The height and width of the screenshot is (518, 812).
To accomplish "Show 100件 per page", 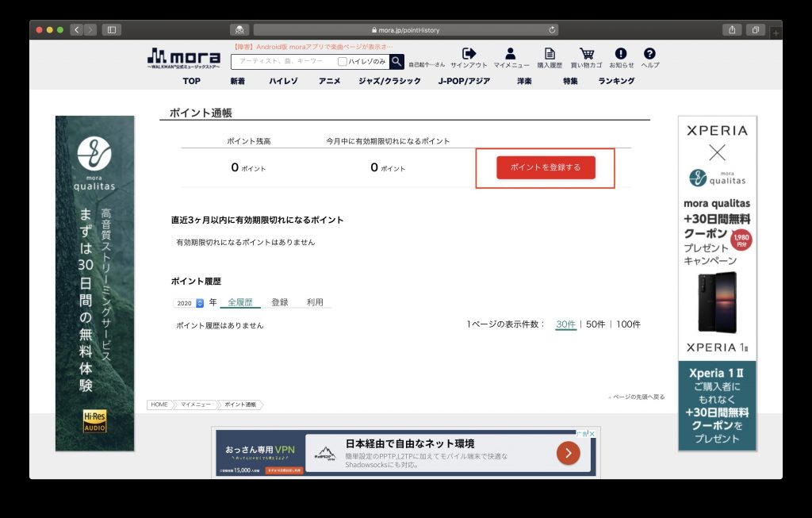I will pyautogui.click(x=628, y=324).
